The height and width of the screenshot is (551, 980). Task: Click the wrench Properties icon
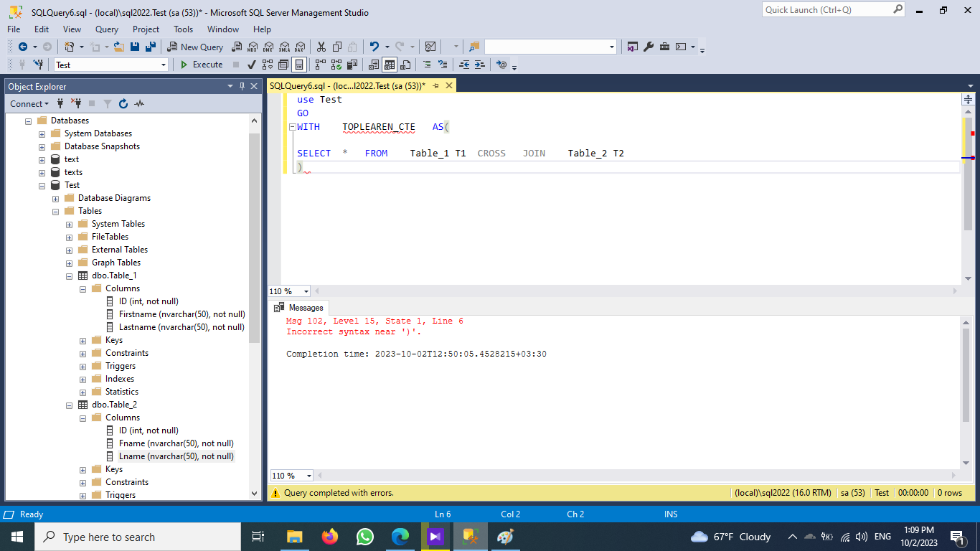tap(649, 47)
